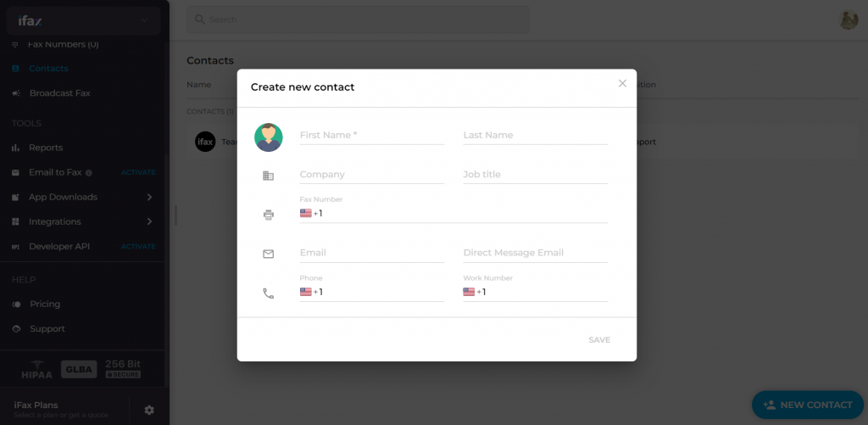Open Phone country code flag selector
Image resolution: width=868 pixels, height=425 pixels.
tap(306, 292)
